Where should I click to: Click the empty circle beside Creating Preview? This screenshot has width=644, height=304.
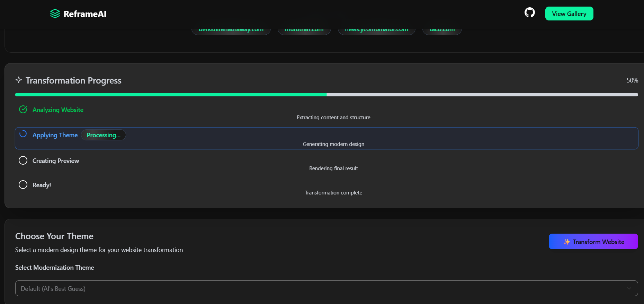click(23, 160)
